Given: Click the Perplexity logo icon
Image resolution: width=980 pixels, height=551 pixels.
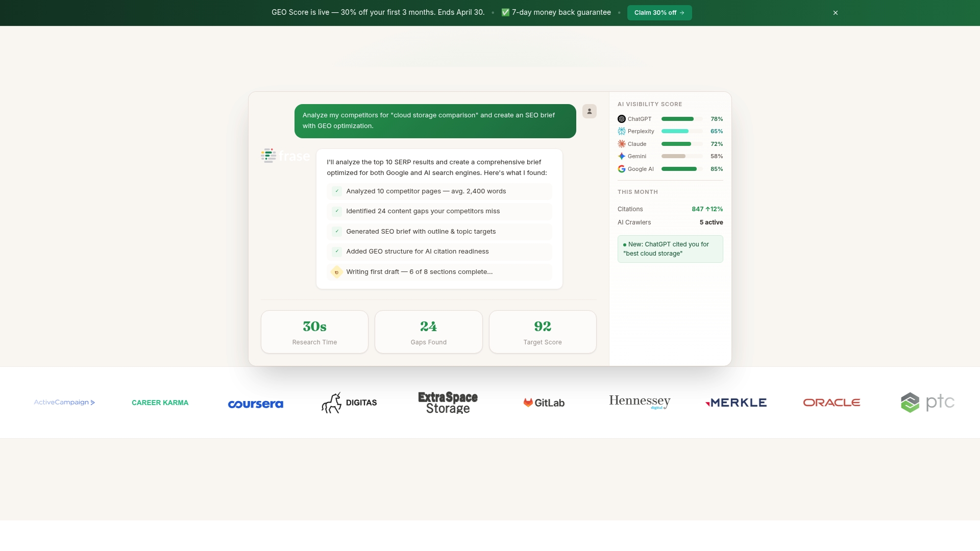Looking at the screenshot, I should pyautogui.click(x=621, y=131).
